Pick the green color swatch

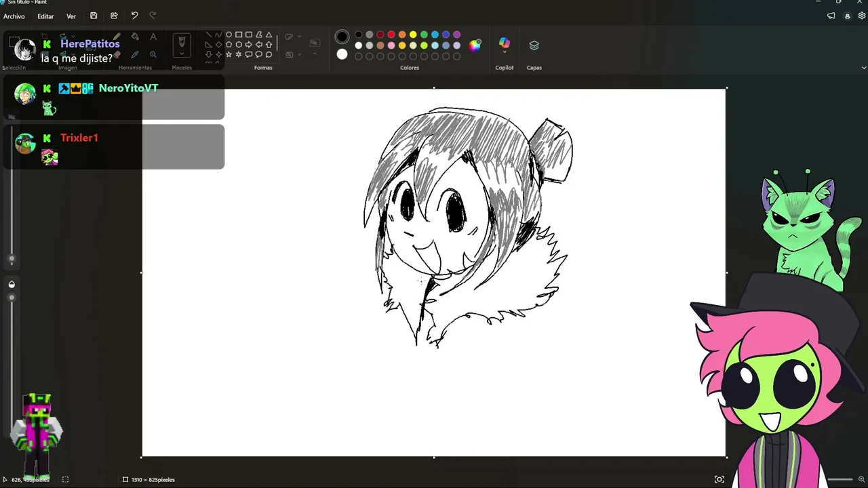click(x=424, y=35)
